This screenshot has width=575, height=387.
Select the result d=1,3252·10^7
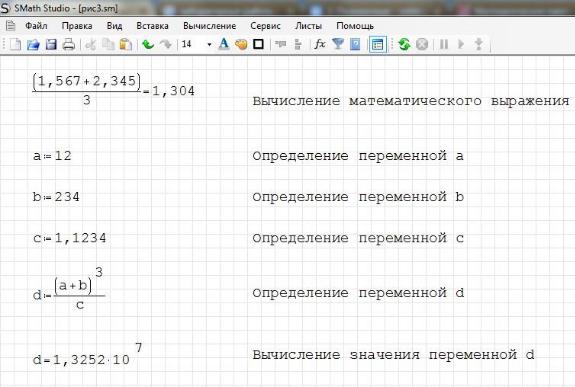(x=87, y=355)
